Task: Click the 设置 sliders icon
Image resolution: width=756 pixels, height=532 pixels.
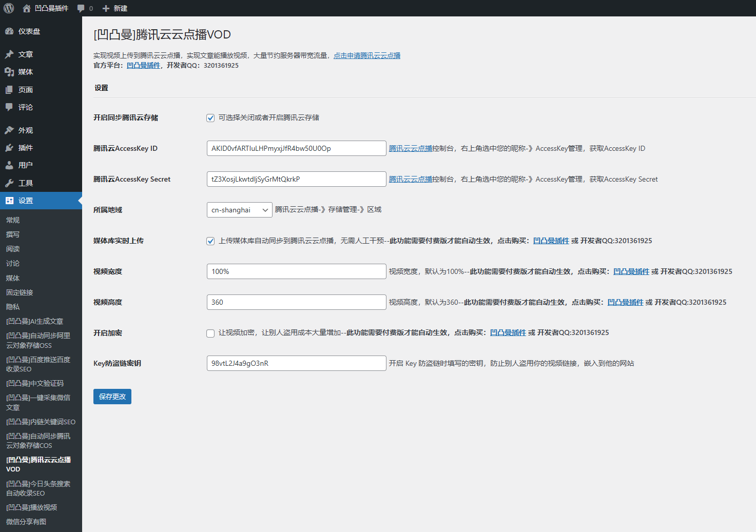Action: tap(9, 201)
